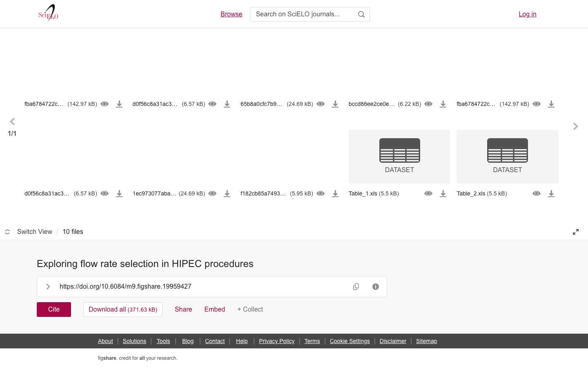The image size is (588, 368).
Task: Download the bccd86ee2ce0e… file
Action: coord(443,104)
